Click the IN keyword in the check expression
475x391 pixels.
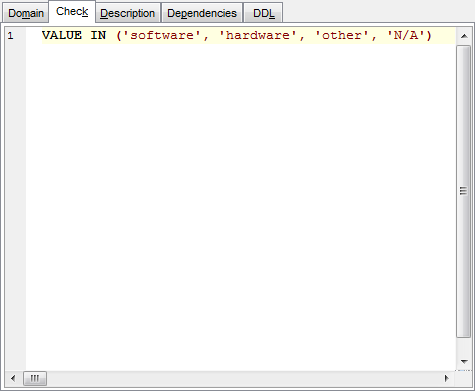pos(98,35)
